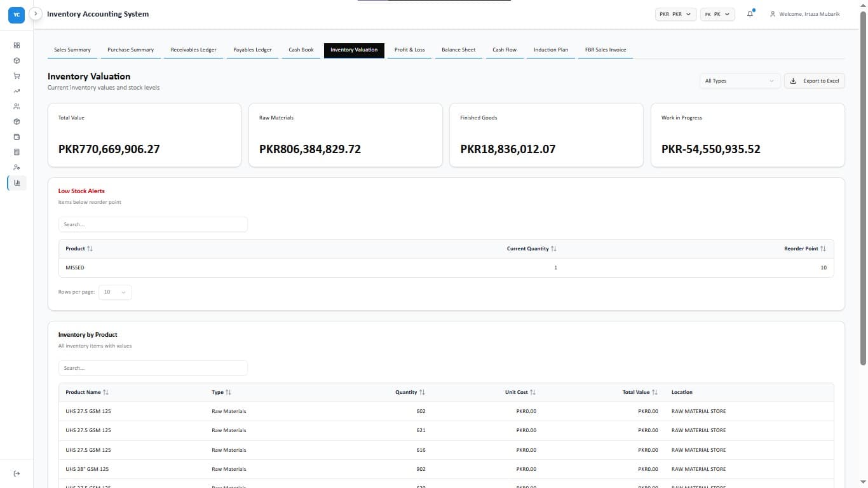The width and height of the screenshot is (868, 488).
Task: Click the page vertical scrollbar
Action: tap(863, 187)
